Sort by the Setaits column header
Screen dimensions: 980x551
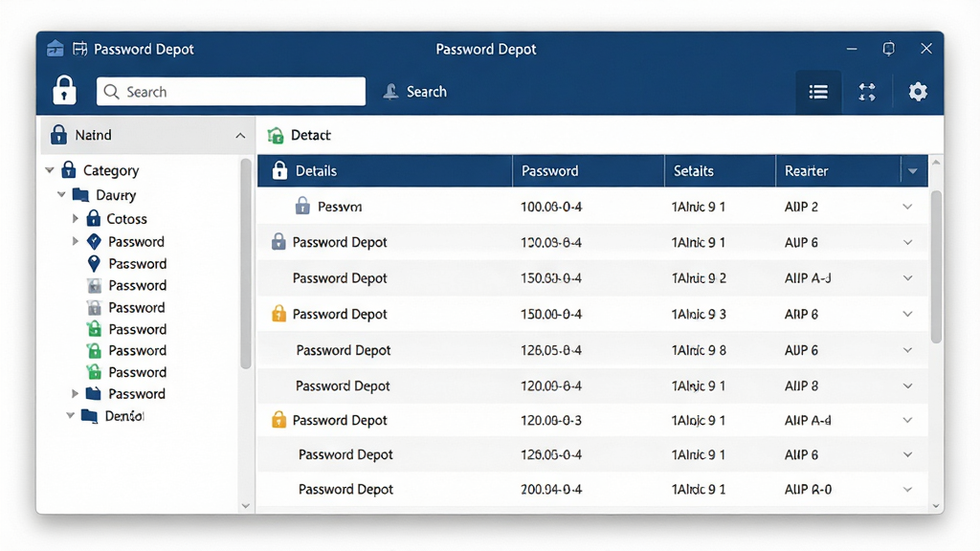click(x=720, y=171)
